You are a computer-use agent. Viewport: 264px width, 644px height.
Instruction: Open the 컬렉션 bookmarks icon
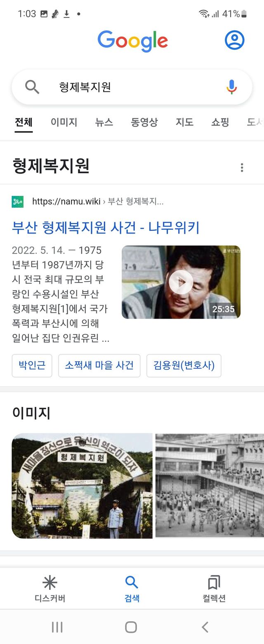[214, 583]
